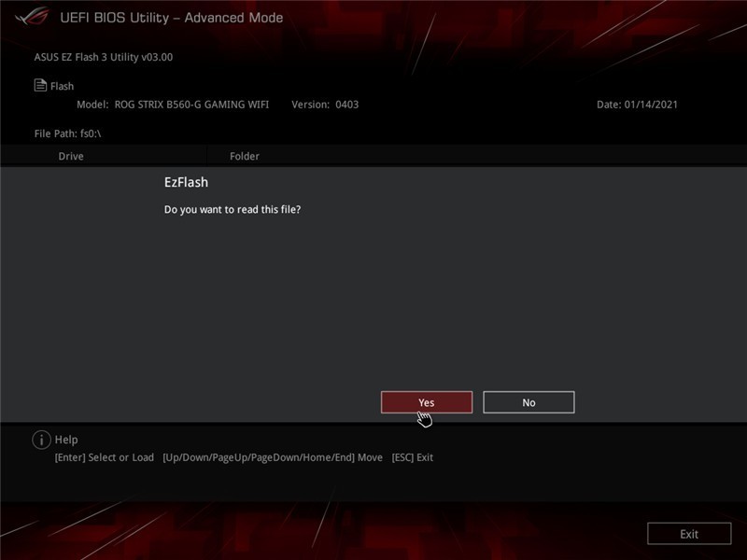747x560 pixels.
Task: Click the ROG logo icon
Action: click(32, 16)
